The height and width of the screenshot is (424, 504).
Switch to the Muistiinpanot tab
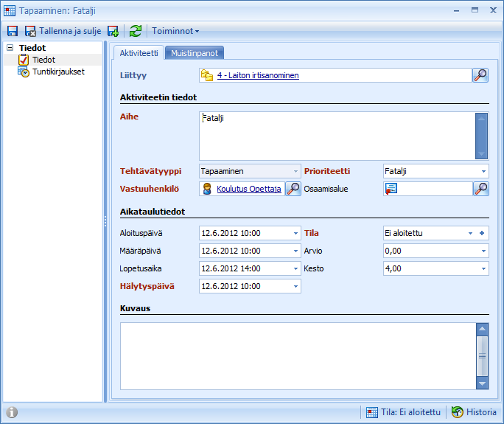tap(195, 53)
